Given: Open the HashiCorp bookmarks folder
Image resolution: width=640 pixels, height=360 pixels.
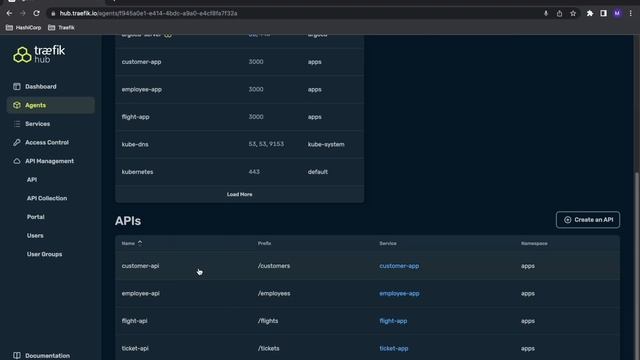Looking at the screenshot, I should (24, 28).
